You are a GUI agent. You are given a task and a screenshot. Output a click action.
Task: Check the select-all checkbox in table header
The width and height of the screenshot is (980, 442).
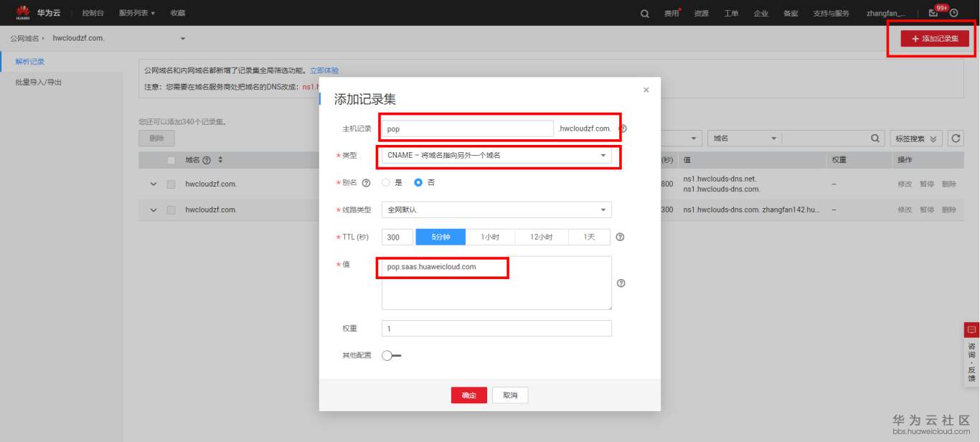[x=171, y=160]
